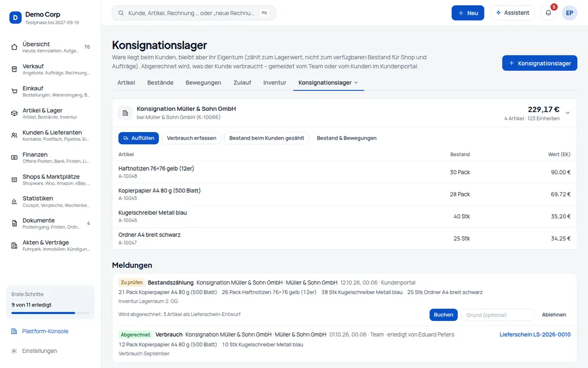
Task: Open the Plattform-Konsole link
Action: point(45,331)
